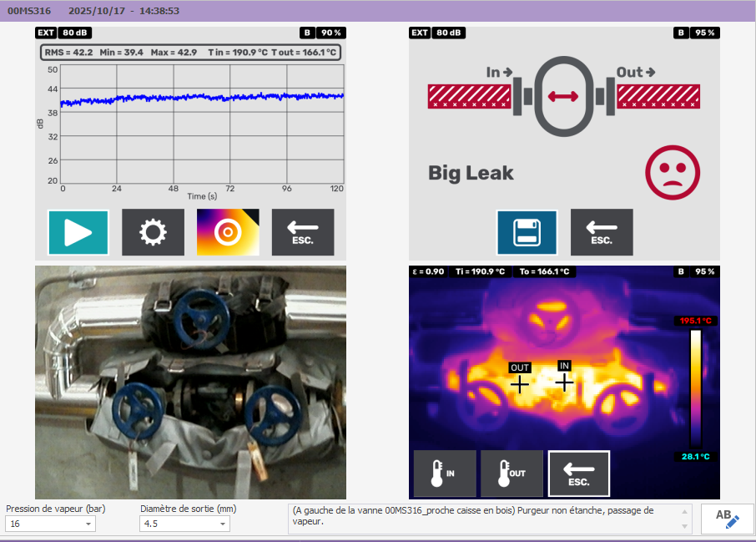Image resolution: width=756 pixels, height=542 pixels.
Task: Click the AB pencil edit comment button
Action: 727,518
